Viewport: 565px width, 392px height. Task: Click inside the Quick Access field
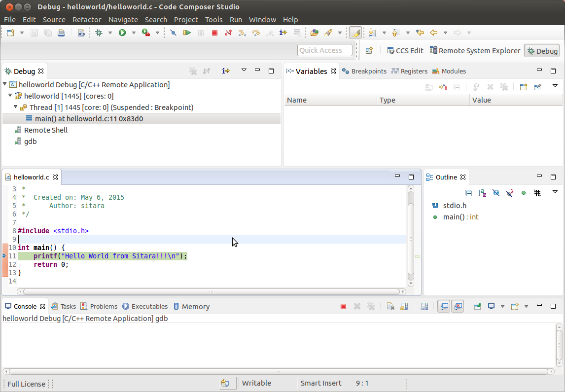[x=324, y=50]
